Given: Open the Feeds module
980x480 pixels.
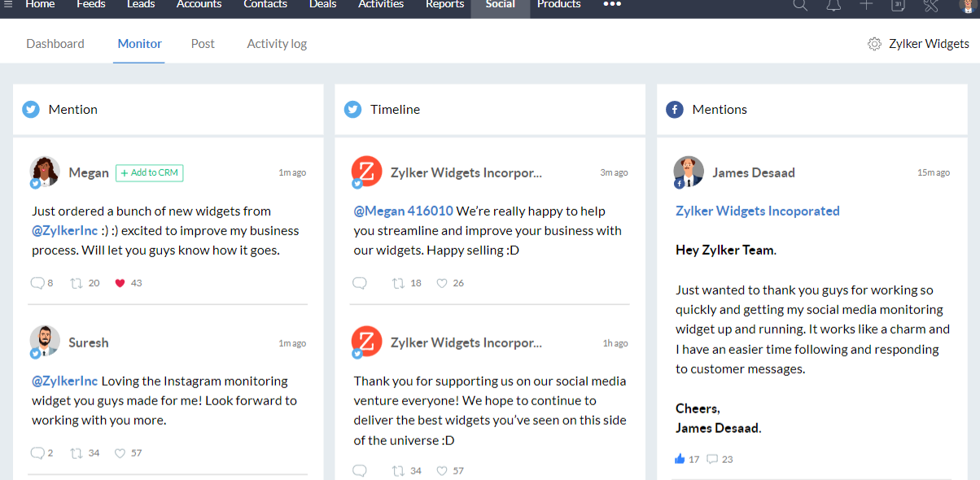Looking at the screenshot, I should tap(90, 4).
